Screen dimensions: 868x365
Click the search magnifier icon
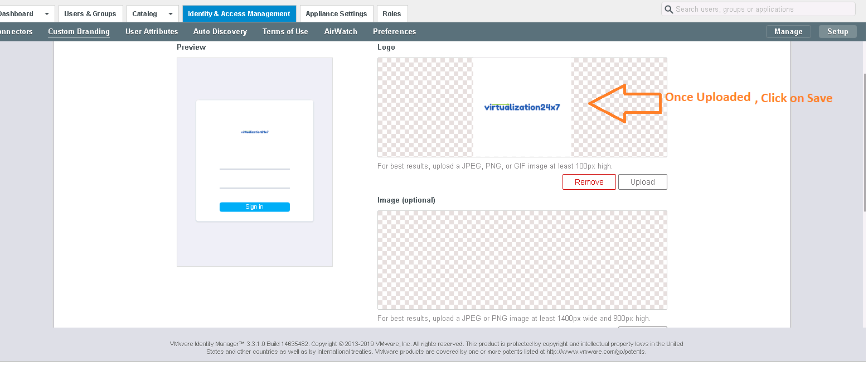click(668, 9)
